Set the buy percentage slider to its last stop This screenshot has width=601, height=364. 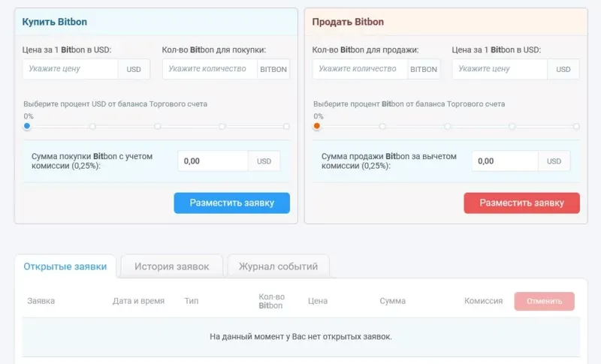(286, 126)
